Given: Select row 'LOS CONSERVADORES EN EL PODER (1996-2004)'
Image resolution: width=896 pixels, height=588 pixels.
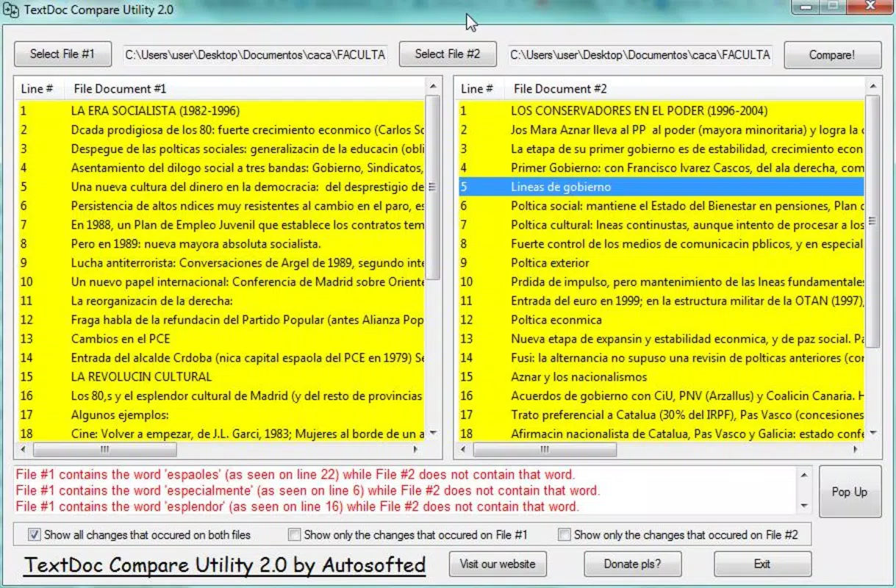Looking at the screenshot, I should (x=661, y=111).
